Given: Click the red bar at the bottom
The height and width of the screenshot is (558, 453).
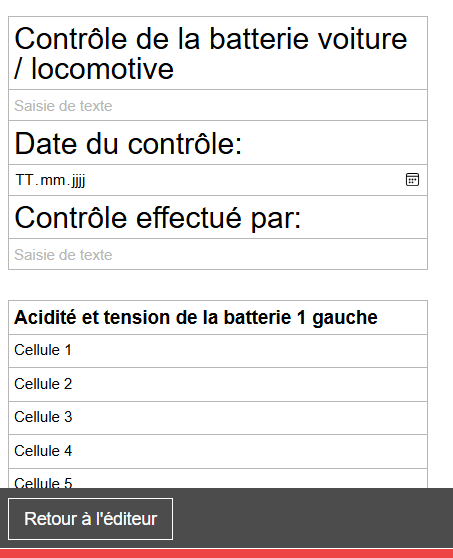Looking at the screenshot, I should (226, 553).
